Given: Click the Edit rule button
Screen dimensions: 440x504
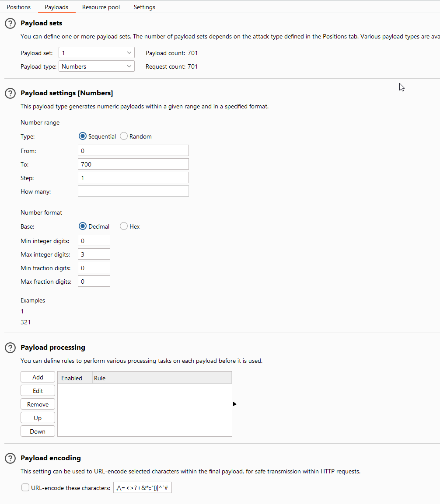Looking at the screenshot, I should point(38,391).
